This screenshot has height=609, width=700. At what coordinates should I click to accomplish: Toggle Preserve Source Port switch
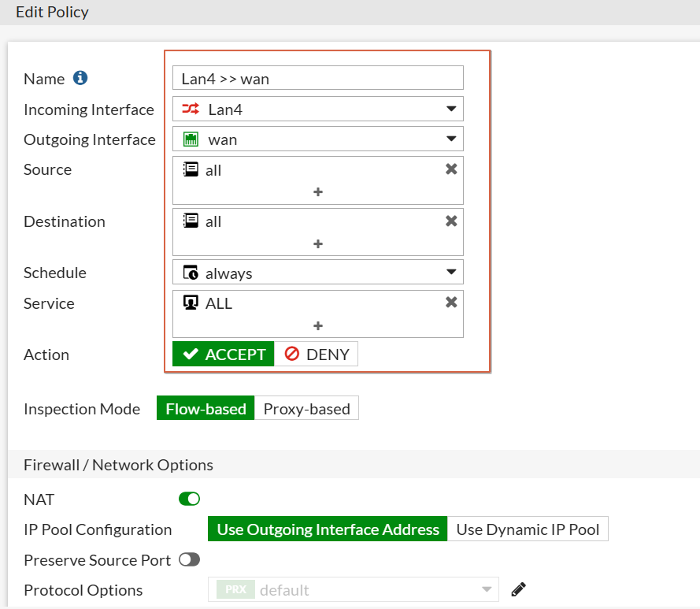[189, 559]
